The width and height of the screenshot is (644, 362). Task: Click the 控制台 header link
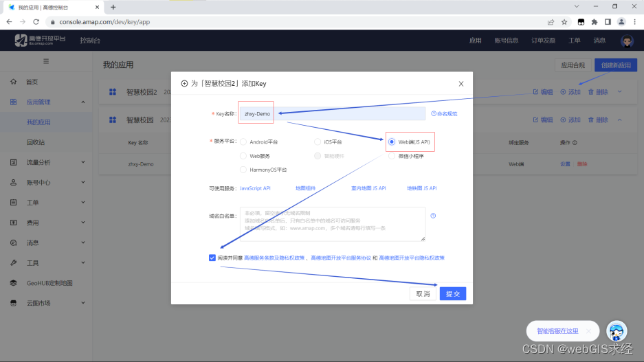click(90, 41)
